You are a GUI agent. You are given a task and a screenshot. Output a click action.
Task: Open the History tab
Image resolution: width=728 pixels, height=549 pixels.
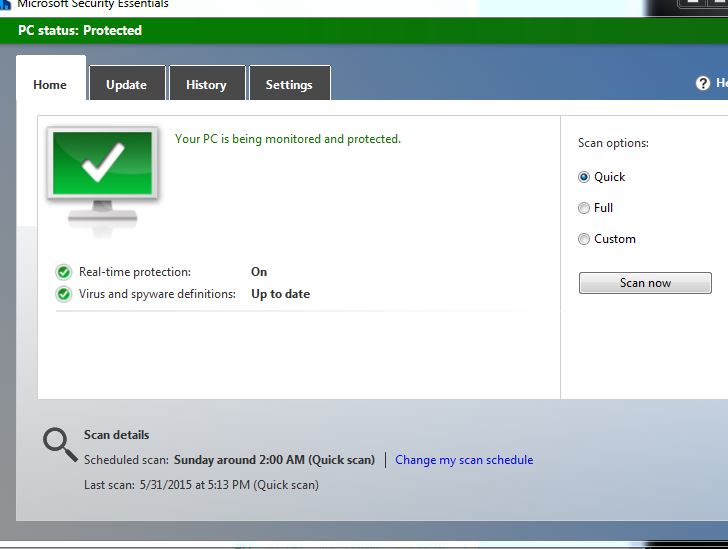click(207, 84)
